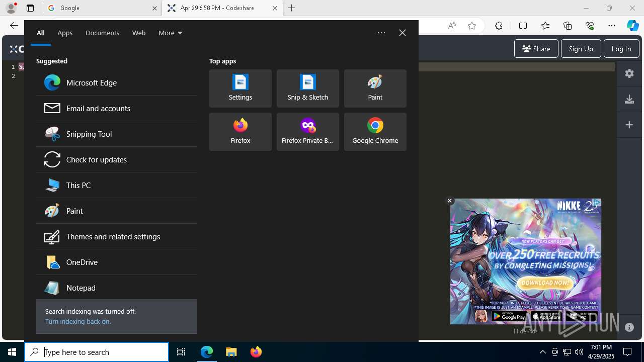This screenshot has width=644, height=362.
Task: Switch to the Apps search filter
Action: tap(65, 33)
